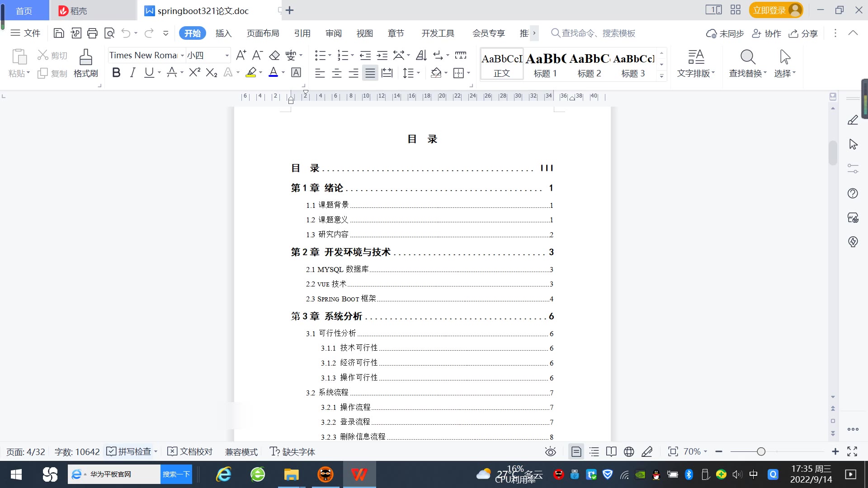
Task: Click the 查找命令 search field
Action: (x=598, y=33)
